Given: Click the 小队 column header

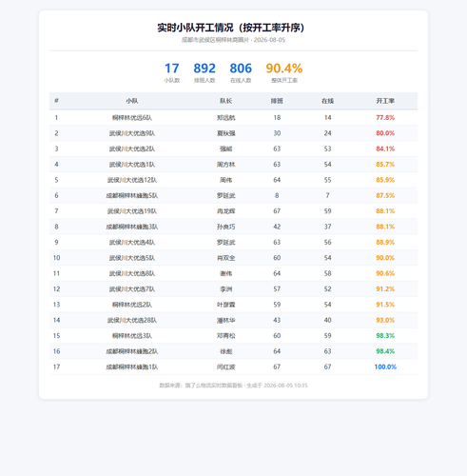Looking at the screenshot, I should [x=132, y=101].
